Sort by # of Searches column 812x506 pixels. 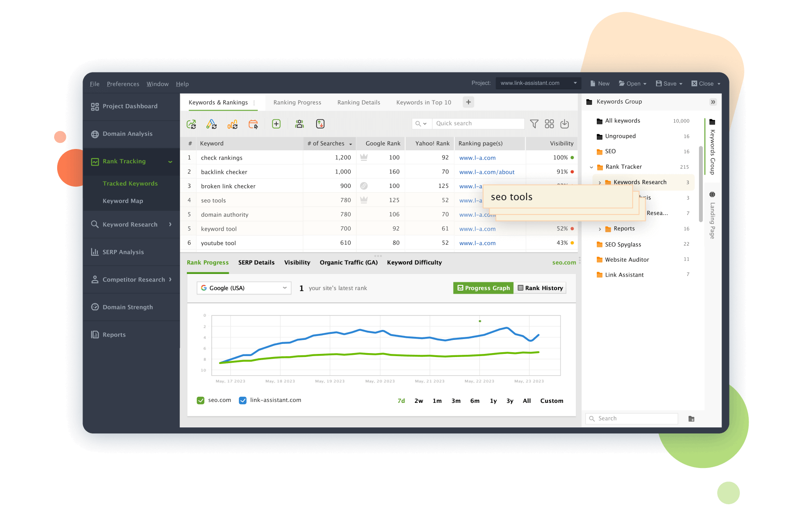[x=330, y=143]
